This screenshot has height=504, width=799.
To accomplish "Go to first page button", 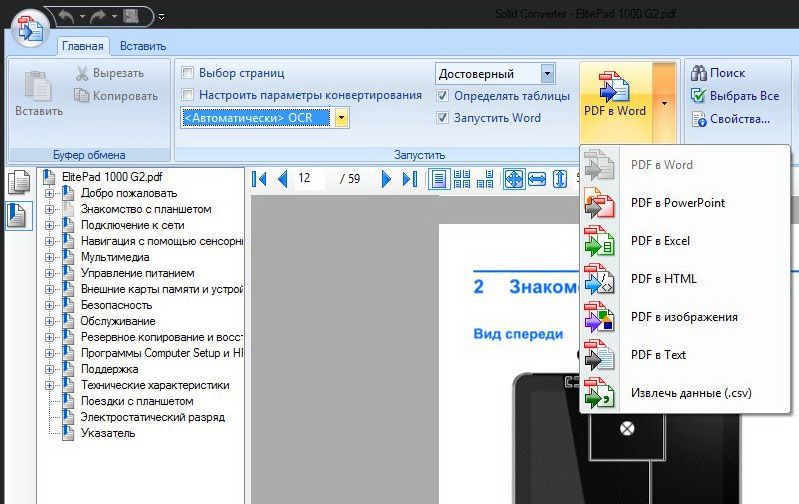I will tap(259, 178).
